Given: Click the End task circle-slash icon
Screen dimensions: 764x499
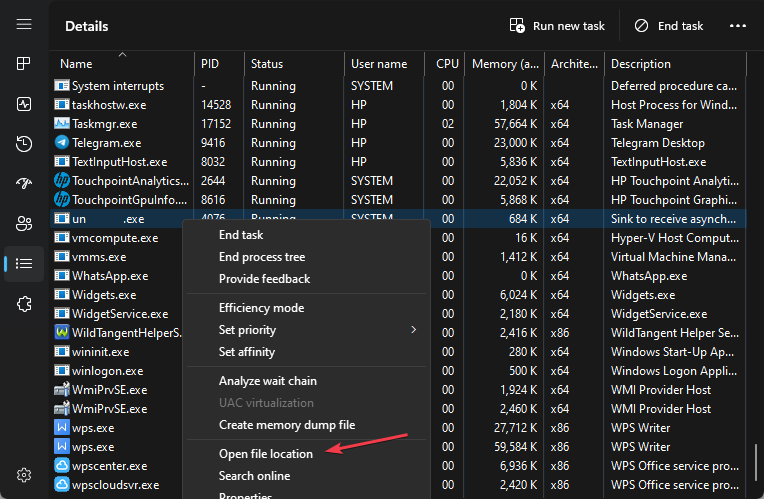Looking at the screenshot, I should [641, 25].
